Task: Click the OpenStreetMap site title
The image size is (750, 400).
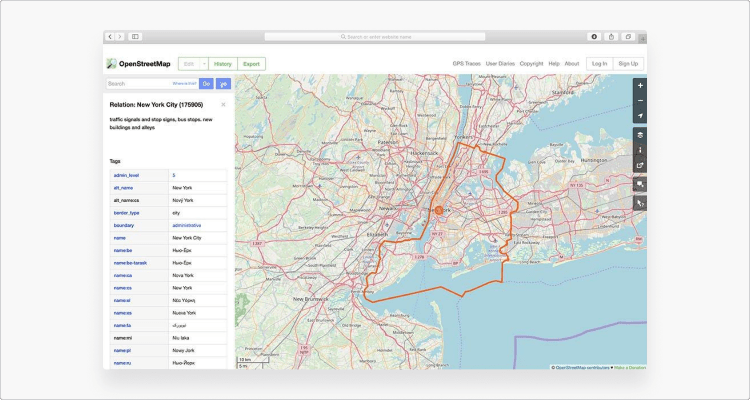Action: click(144, 64)
